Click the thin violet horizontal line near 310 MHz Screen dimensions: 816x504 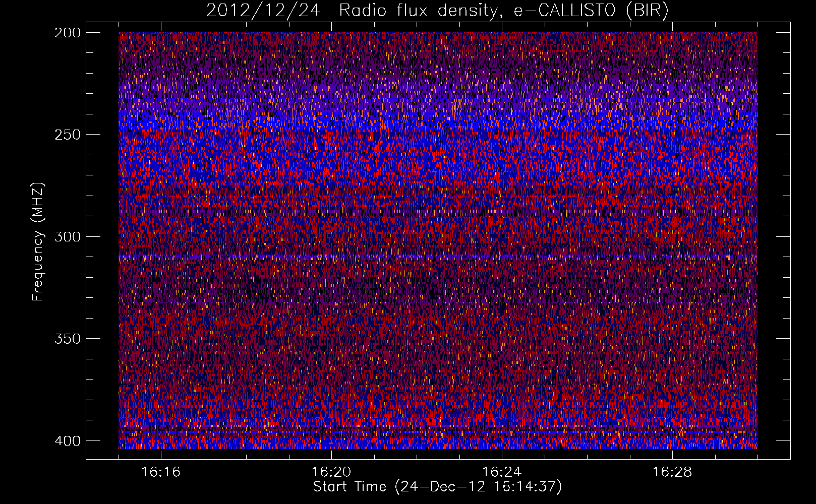point(438,257)
